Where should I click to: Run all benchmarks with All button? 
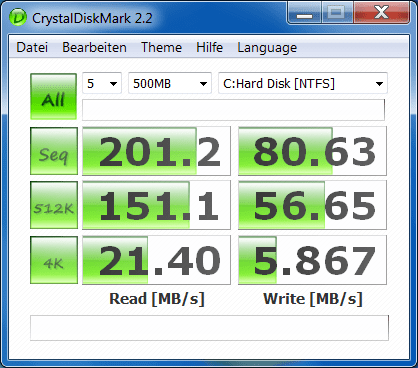tap(53, 96)
